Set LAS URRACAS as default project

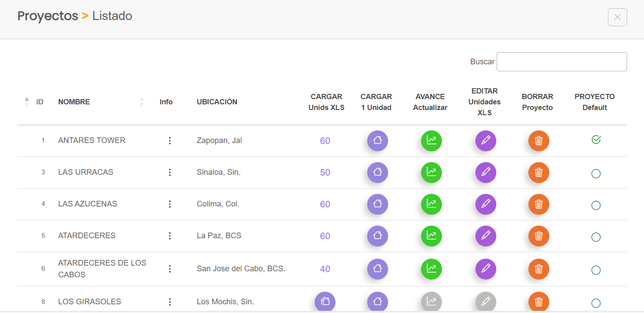(596, 173)
